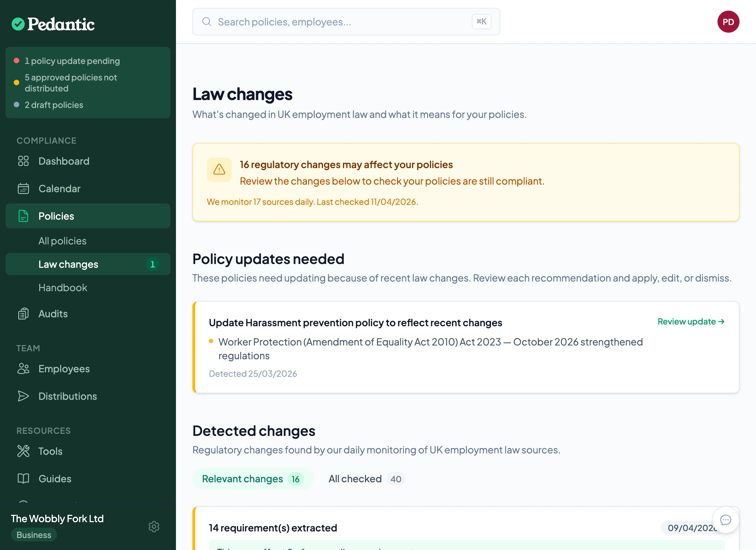Open Employees via the people icon
Screen dimensions: 756x550
(23, 368)
